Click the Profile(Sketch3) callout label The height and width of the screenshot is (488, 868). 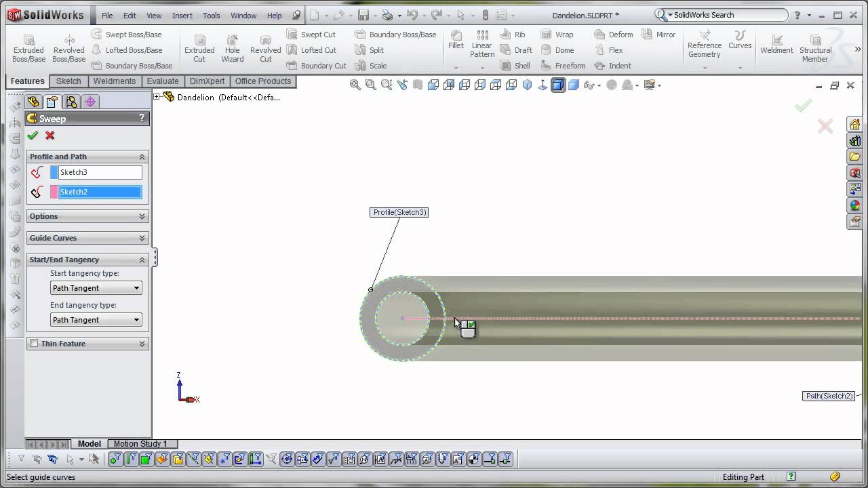tap(399, 212)
